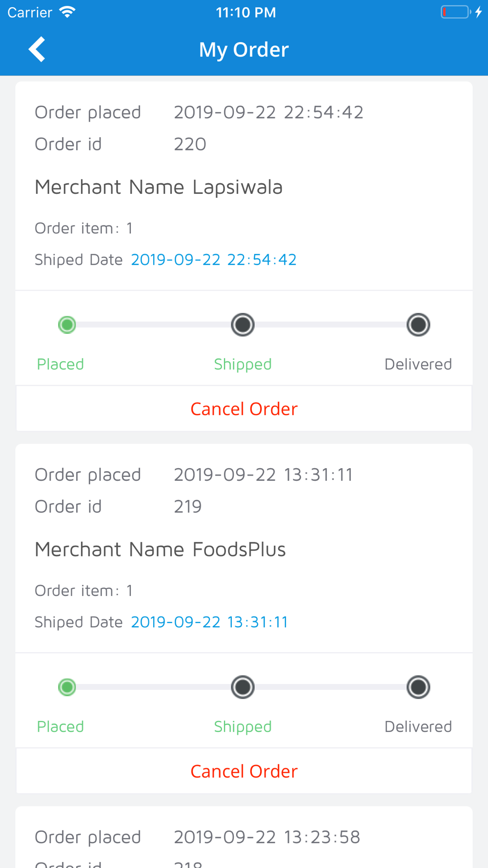
Task: Tap Shipped step circle for order 219
Action: click(243, 687)
